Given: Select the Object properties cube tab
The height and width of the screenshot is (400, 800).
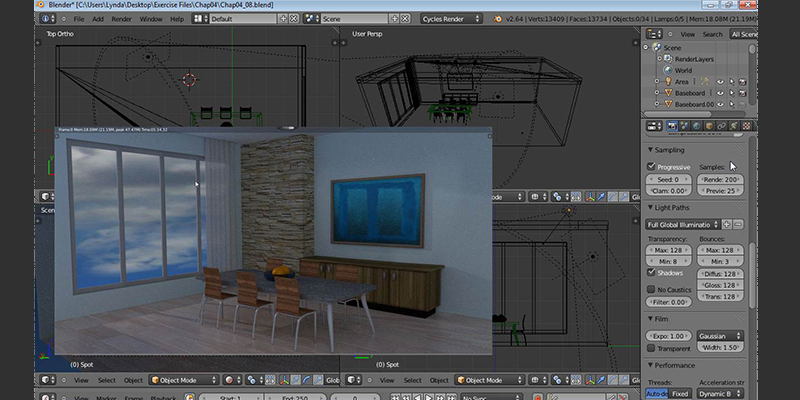Looking at the screenshot, I should pos(709,126).
